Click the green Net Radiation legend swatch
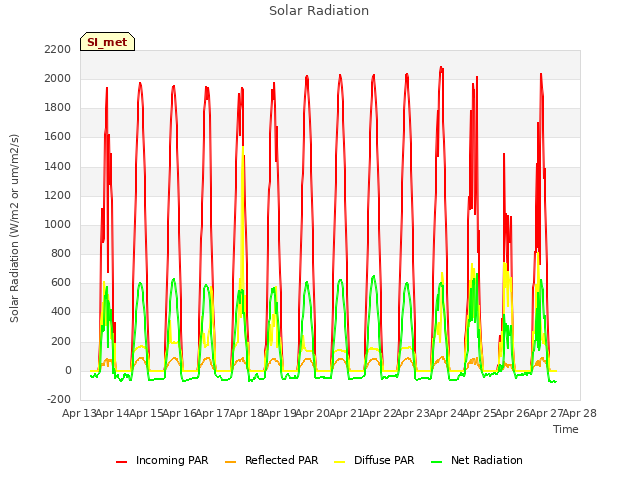Screen dimensions: 640x480 point(437,462)
